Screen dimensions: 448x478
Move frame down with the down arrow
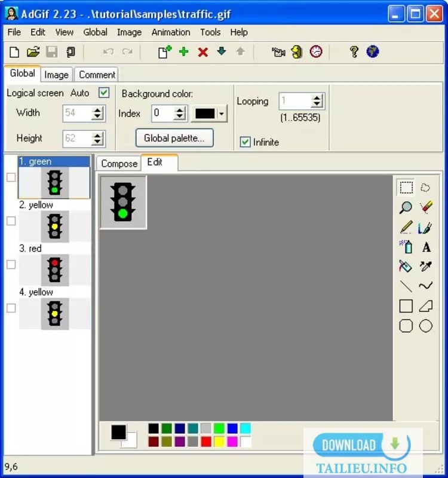pos(222,51)
